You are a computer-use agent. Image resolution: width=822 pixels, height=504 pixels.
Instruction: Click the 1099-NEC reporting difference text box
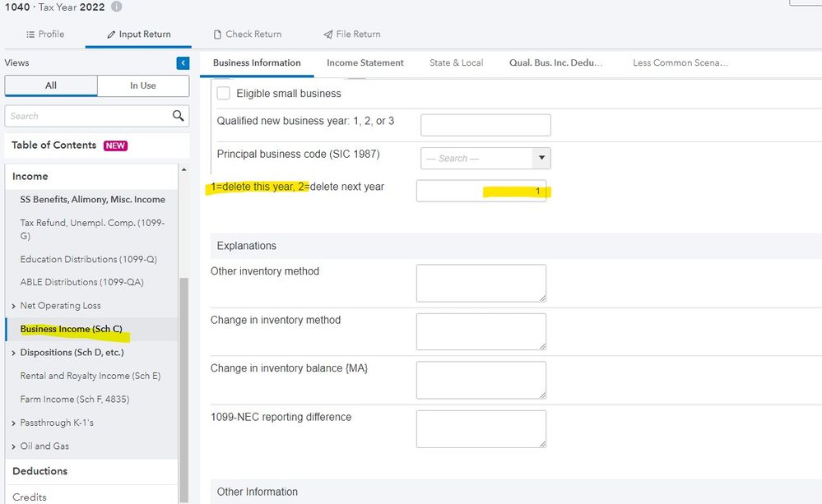481,429
